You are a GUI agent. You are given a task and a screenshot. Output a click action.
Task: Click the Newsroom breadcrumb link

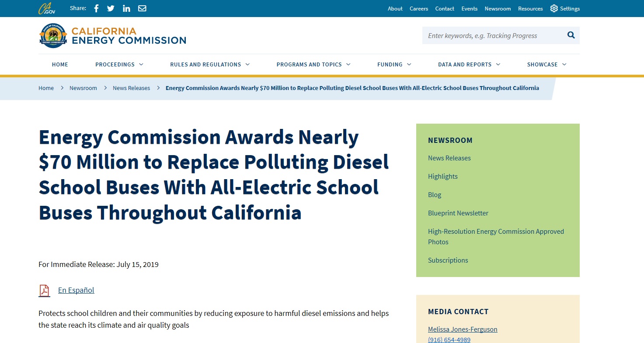click(x=83, y=88)
